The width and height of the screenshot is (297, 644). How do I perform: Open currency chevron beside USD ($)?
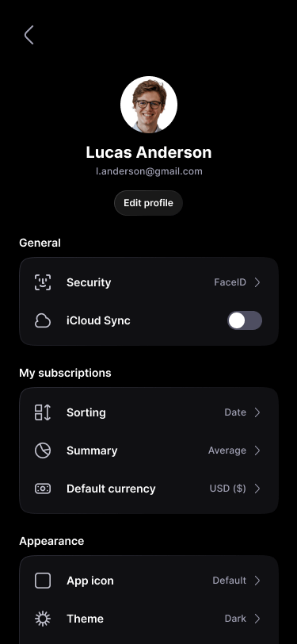click(x=257, y=489)
